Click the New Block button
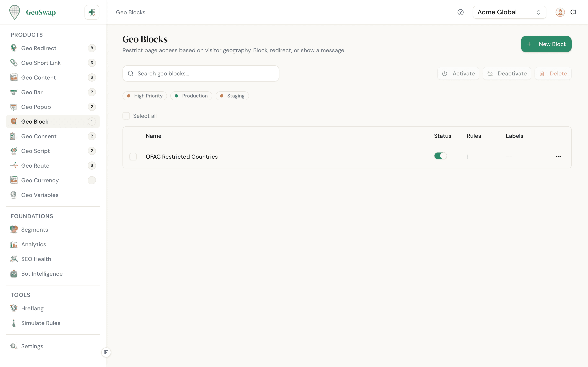 click(x=546, y=44)
